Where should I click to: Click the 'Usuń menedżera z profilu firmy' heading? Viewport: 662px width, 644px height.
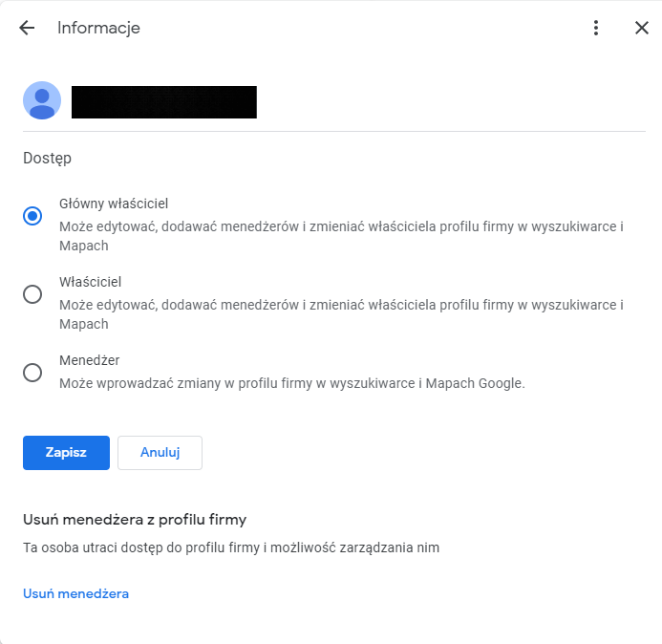click(x=135, y=520)
